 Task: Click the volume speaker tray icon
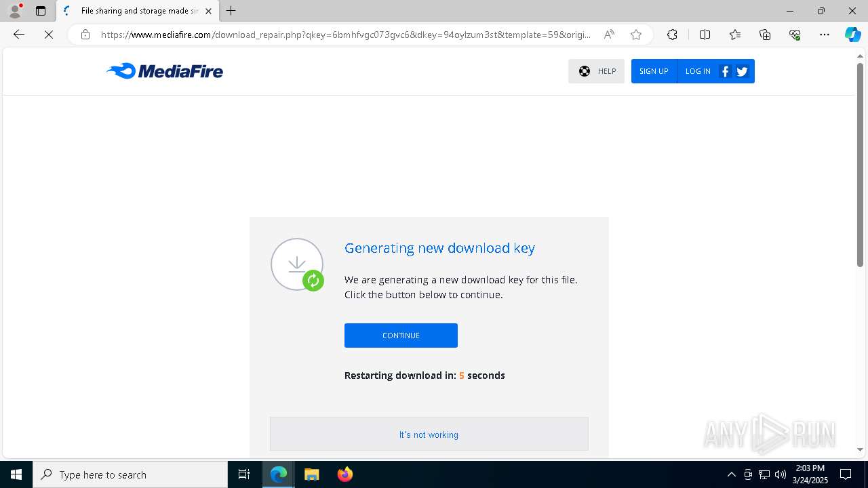click(x=781, y=474)
